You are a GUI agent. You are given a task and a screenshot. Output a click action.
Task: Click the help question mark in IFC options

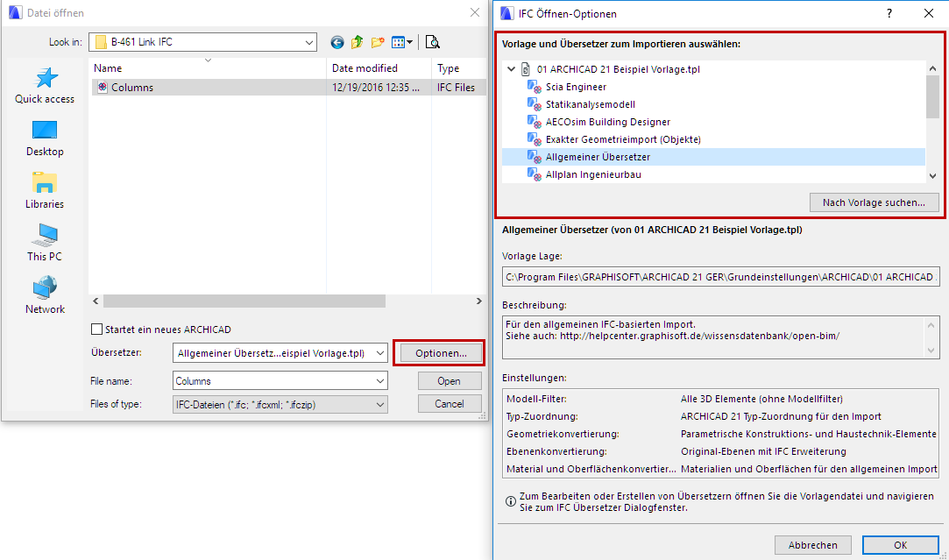click(889, 13)
